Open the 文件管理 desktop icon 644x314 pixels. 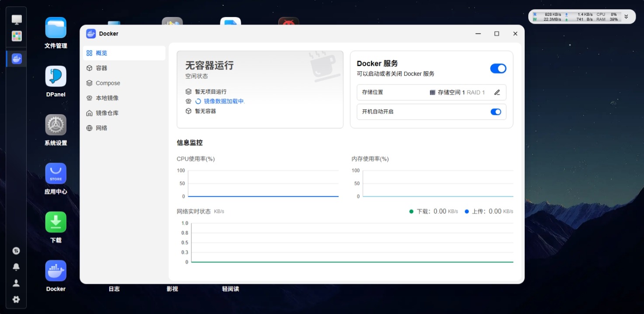(56, 28)
